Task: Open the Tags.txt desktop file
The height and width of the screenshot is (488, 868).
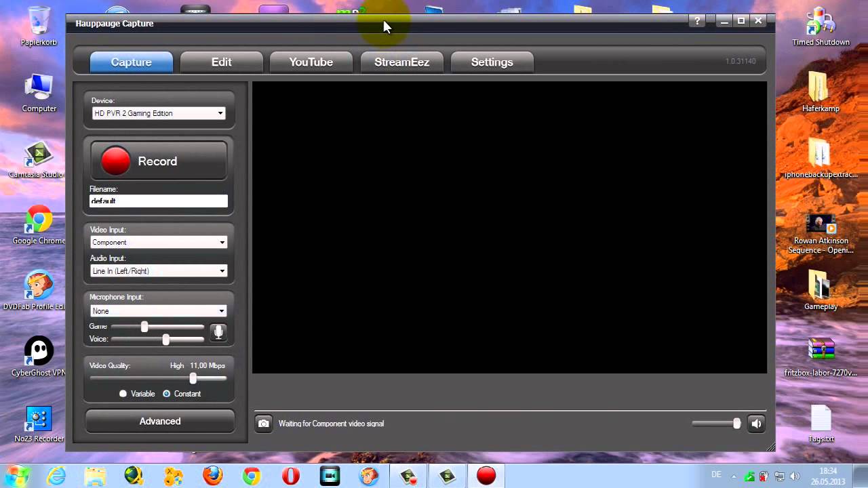Action: pyautogui.click(x=821, y=424)
